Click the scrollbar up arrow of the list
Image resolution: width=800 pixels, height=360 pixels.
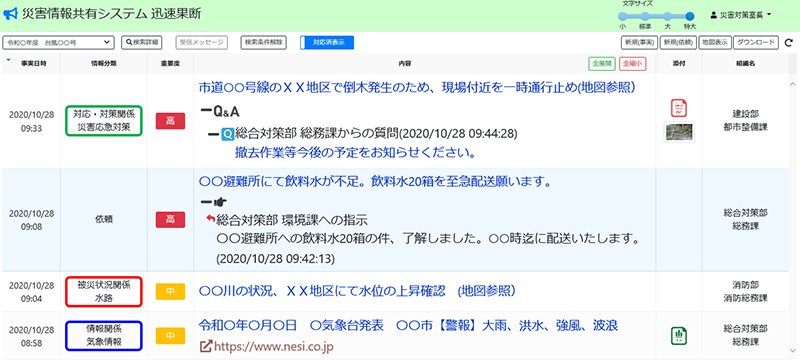[794, 84]
